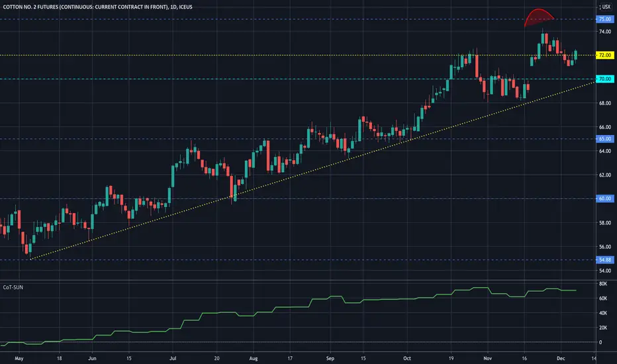Click the Sep date label
Viewport: 617px width, 364px height.
pos(330,359)
